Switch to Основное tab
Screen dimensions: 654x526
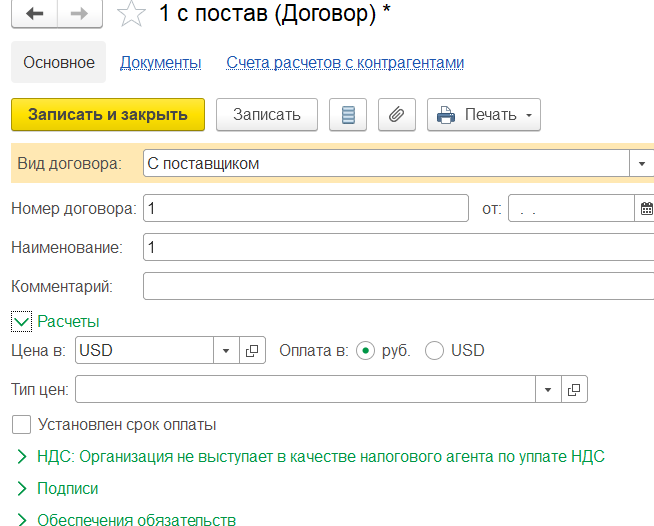[58, 62]
